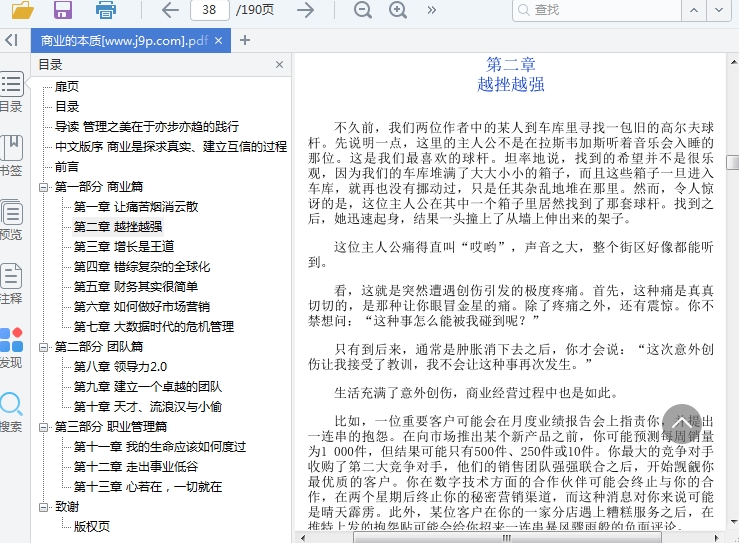The height and width of the screenshot is (543, 739).
Task: Open 中文版序 商业是探求真实 entry
Action: click(171, 147)
